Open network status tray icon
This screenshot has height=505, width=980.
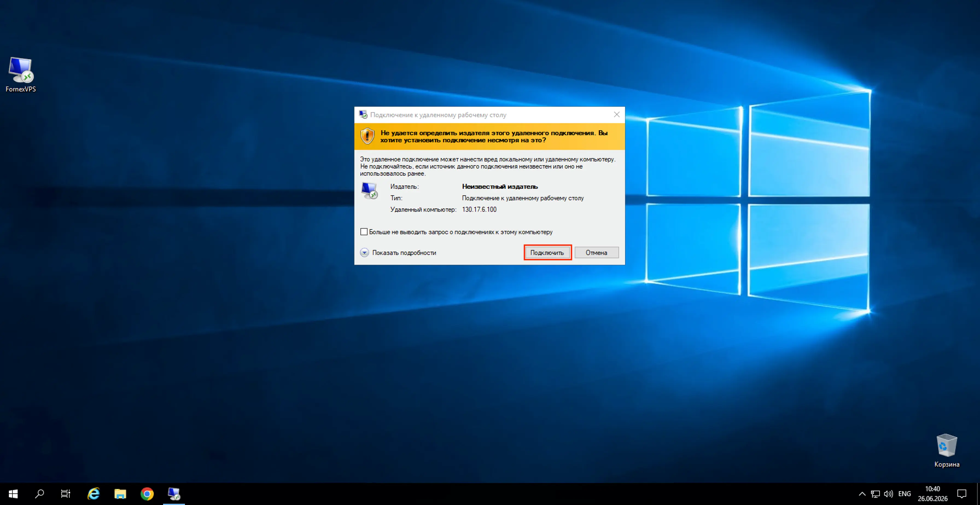tap(875, 494)
